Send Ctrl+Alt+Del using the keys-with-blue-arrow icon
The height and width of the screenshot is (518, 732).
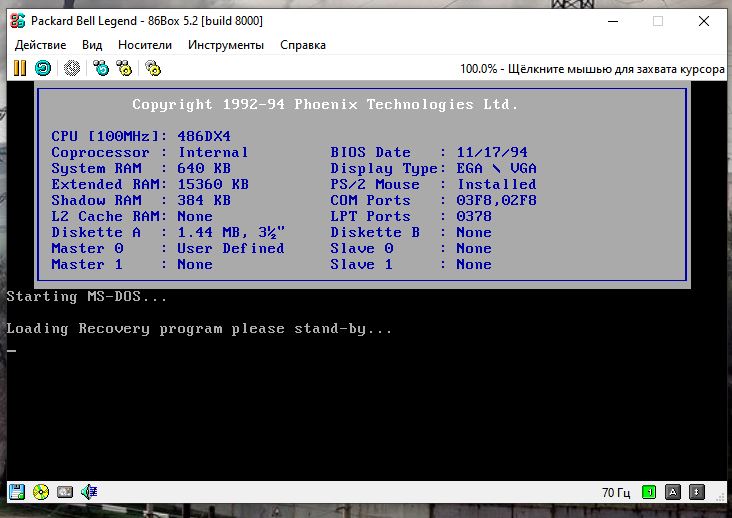tap(100, 68)
